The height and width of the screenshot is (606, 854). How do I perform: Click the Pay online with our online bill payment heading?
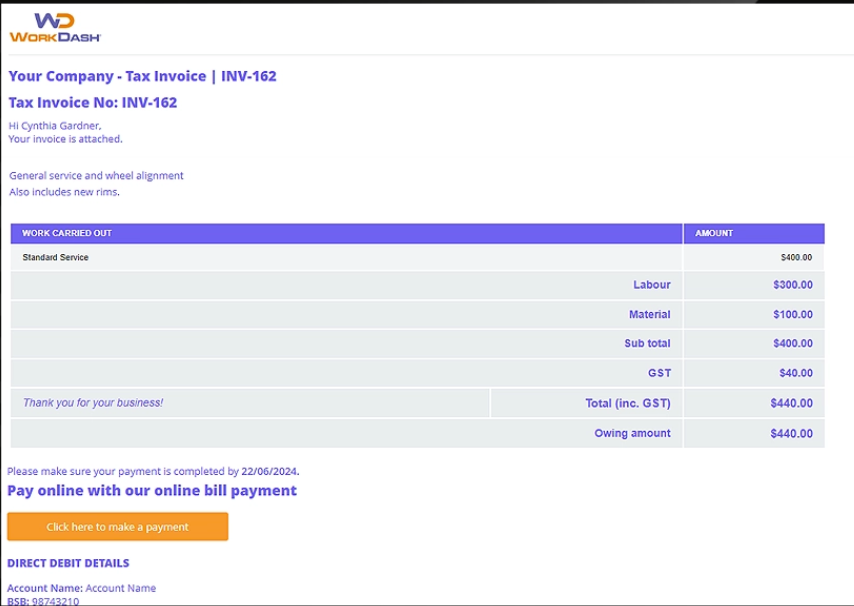coord(150,490)
